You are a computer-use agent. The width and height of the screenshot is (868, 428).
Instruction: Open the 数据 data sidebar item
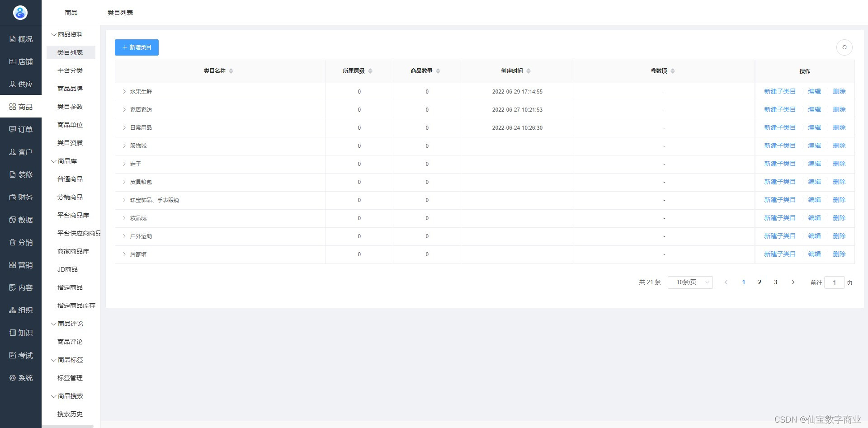[x=21, y=220]
